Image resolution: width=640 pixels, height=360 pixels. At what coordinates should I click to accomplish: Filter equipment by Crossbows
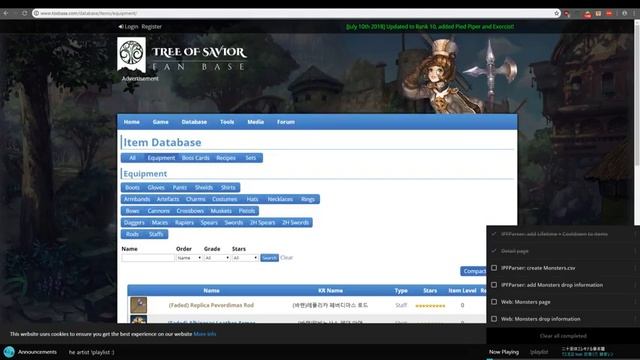190,211
